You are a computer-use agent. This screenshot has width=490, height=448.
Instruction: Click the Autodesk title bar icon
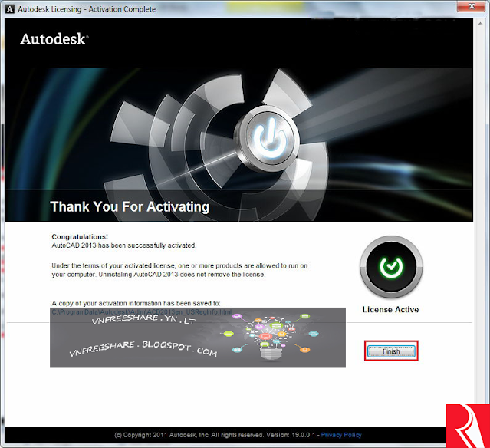tap(10, 9)
